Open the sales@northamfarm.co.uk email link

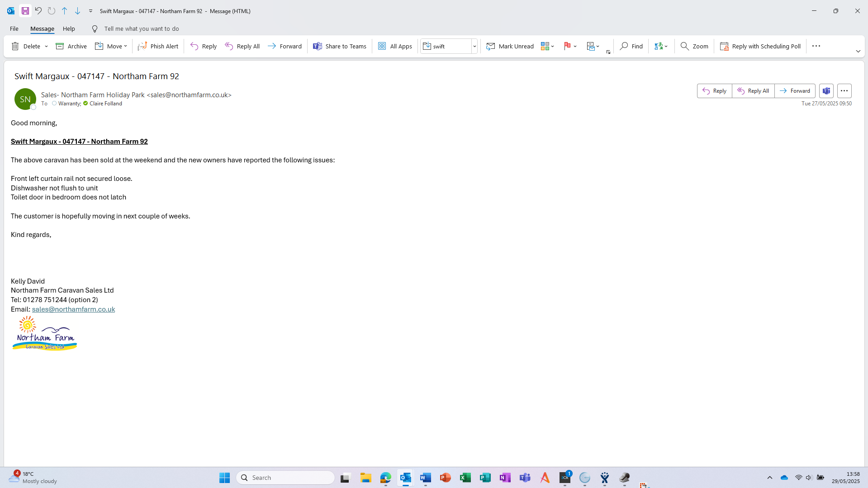pos(73,309)
